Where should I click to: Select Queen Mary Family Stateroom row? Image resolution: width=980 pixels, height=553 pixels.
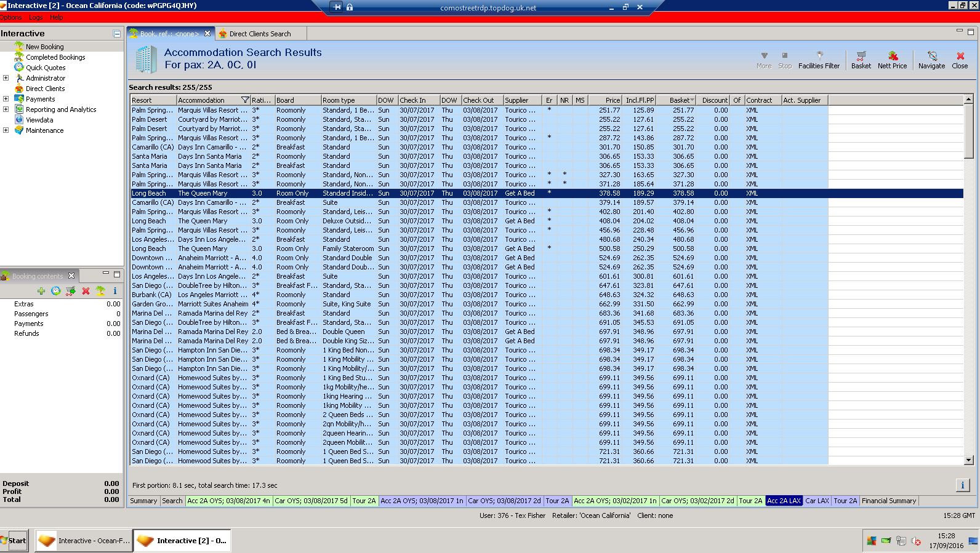(547, 249)
